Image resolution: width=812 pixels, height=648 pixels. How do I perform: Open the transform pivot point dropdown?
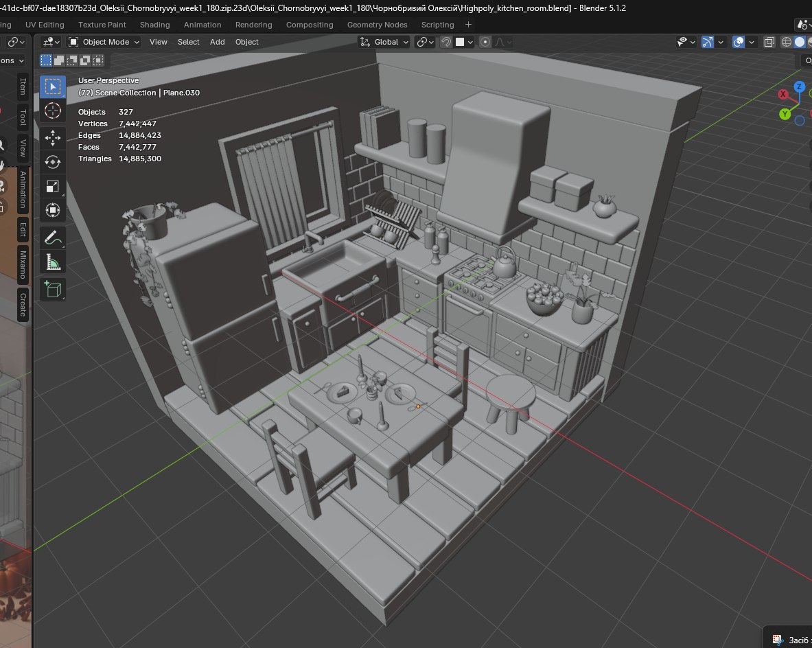(425, 42)
